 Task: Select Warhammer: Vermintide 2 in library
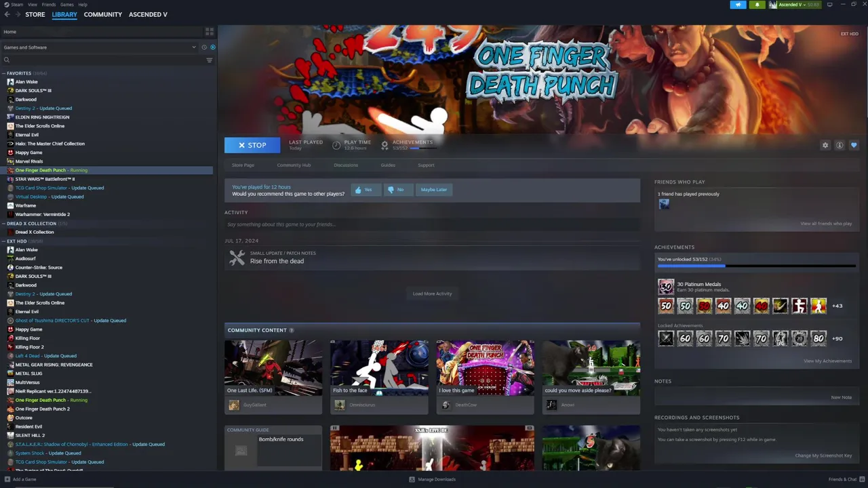[x=43, y=214]
